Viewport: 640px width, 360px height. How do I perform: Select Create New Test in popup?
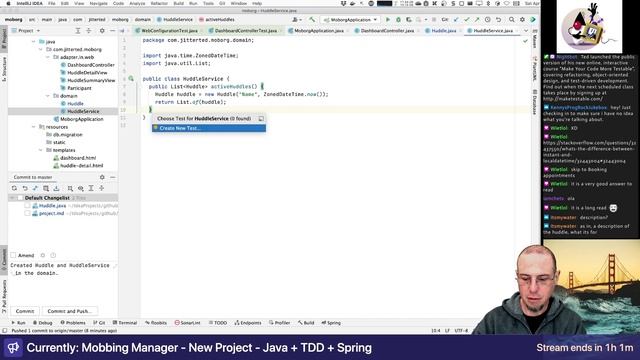coord(209,128)
